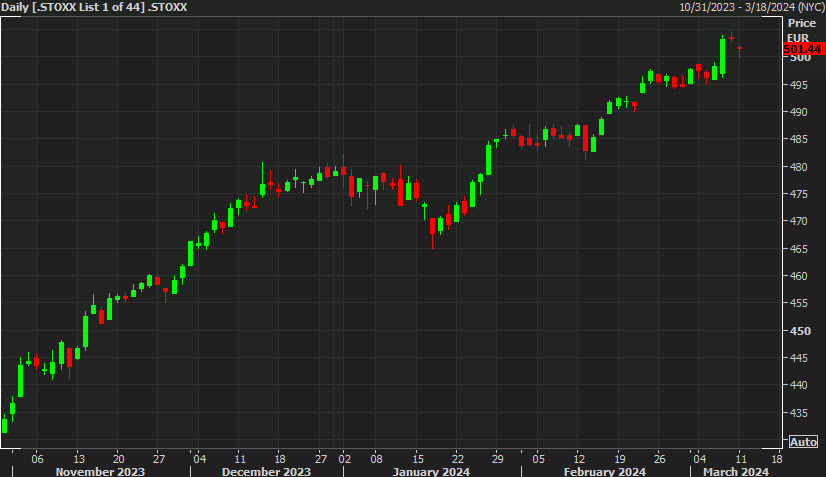
Task: Click the 475 price axis value
Action: pyautogui.click(x=799, y=194)
